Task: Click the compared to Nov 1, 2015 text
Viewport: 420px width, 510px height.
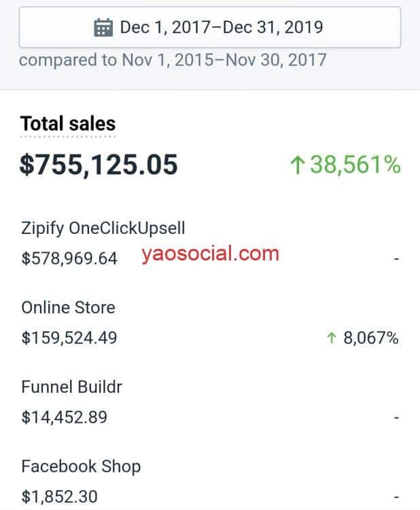Action: [173, 60]
